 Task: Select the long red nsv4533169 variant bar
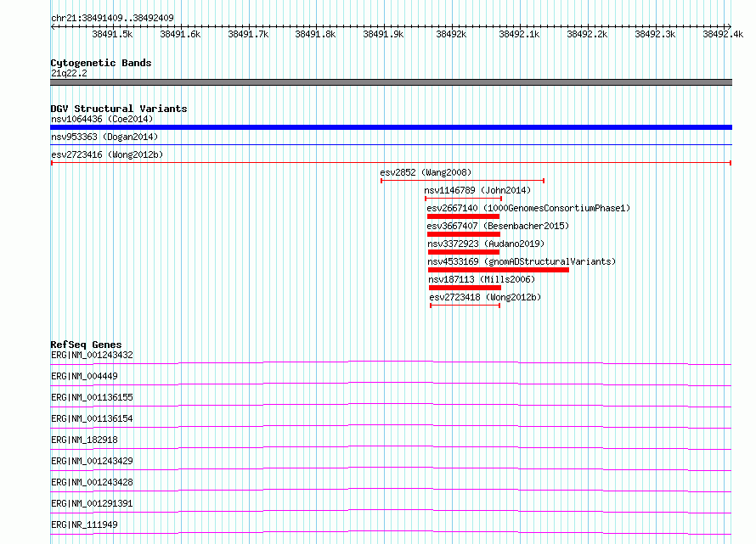[499, 270]
